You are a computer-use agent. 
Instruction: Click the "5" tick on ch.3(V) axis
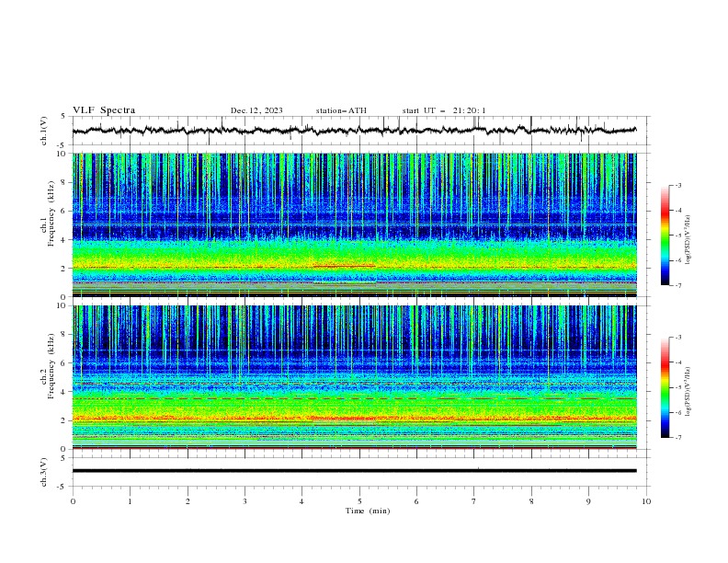pyautogui.click(x=63, y=458)
